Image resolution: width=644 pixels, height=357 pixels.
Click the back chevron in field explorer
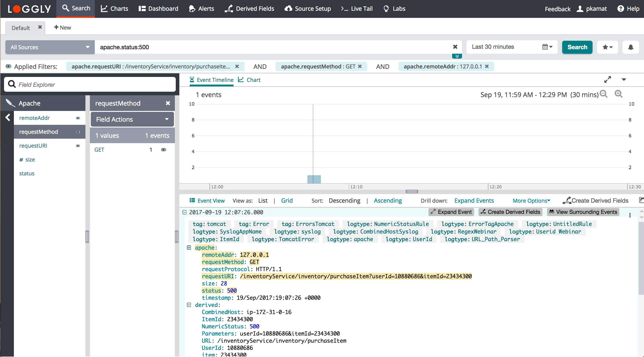pos(8,117)
